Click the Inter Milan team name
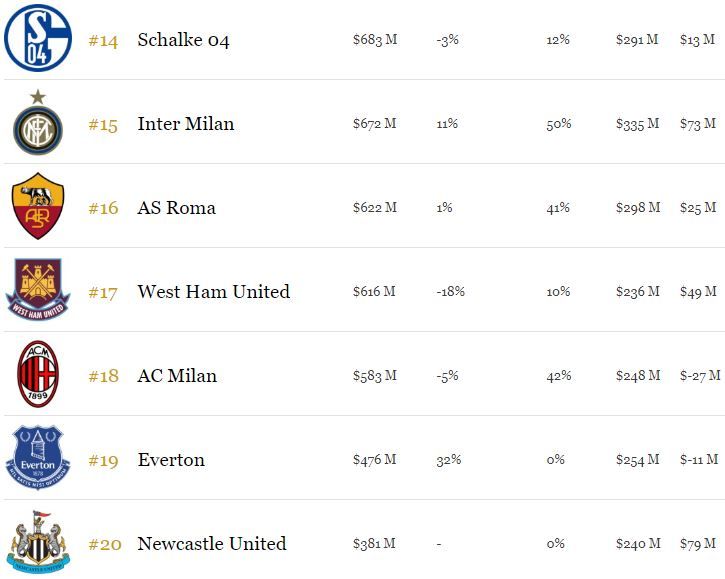This screenshot has width=725, height=579. click(185, 124)
